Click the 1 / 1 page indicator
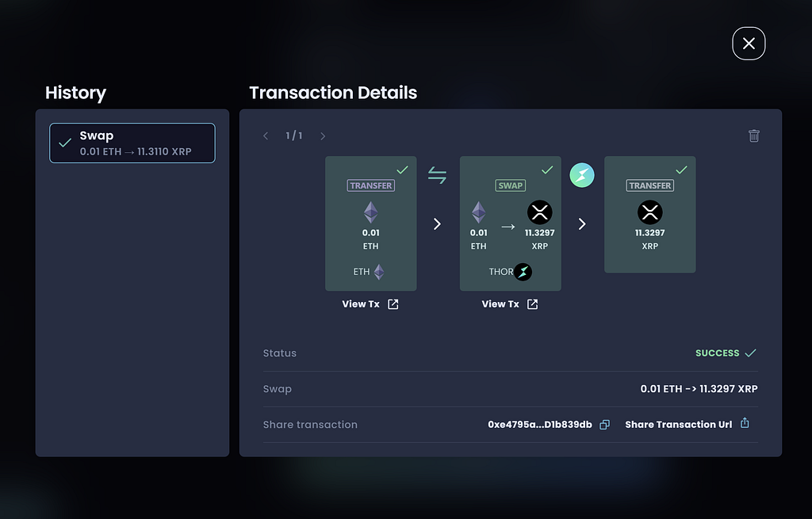Screen dimensions: 812x519 [294, 135]
